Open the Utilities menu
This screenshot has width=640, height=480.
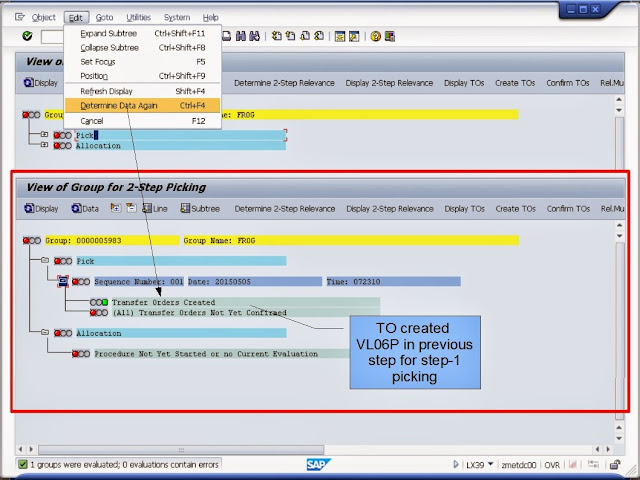tap(138, 17)
